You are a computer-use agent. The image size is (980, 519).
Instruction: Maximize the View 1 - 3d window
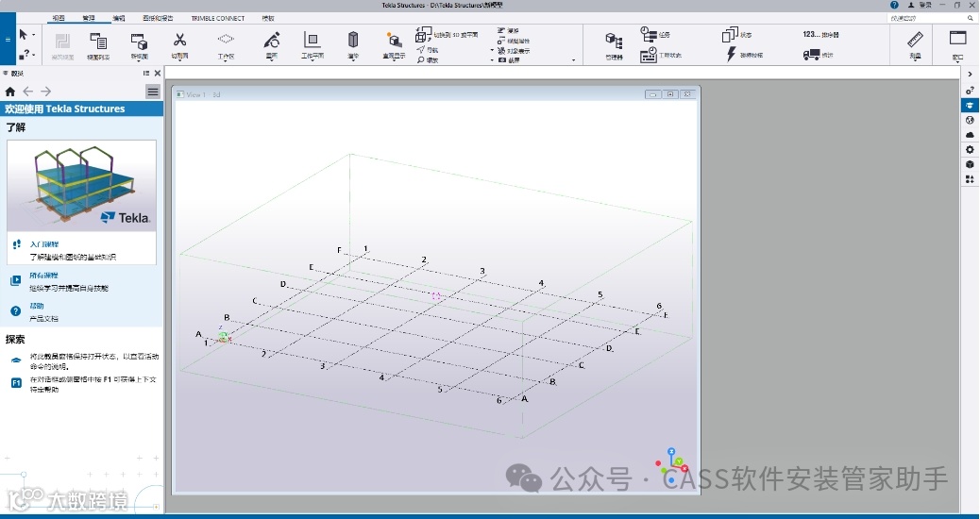coord(670,94)
